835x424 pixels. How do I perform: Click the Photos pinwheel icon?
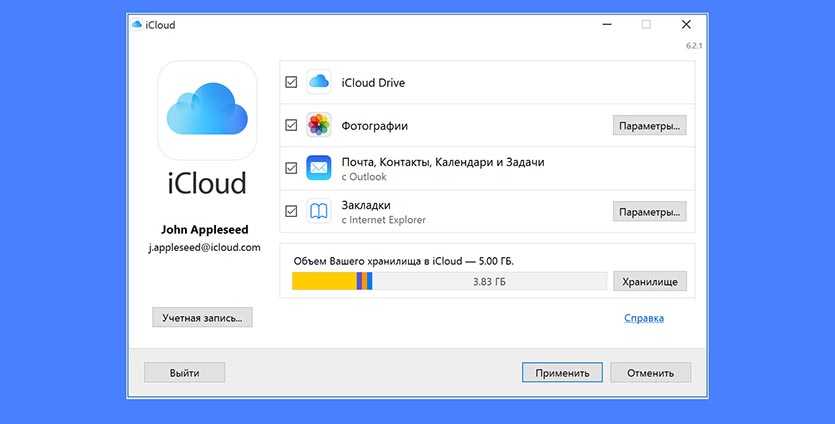point(319,126)
